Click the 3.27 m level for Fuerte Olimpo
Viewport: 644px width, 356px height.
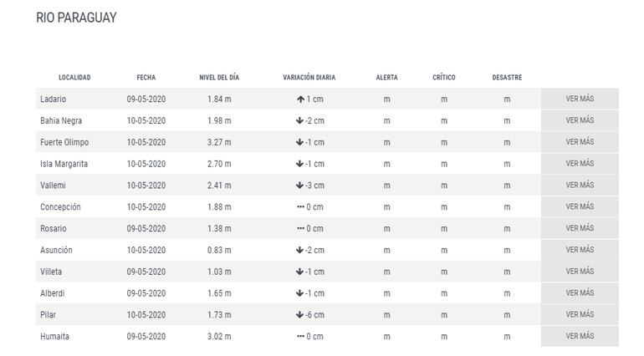tap(219, 143)
